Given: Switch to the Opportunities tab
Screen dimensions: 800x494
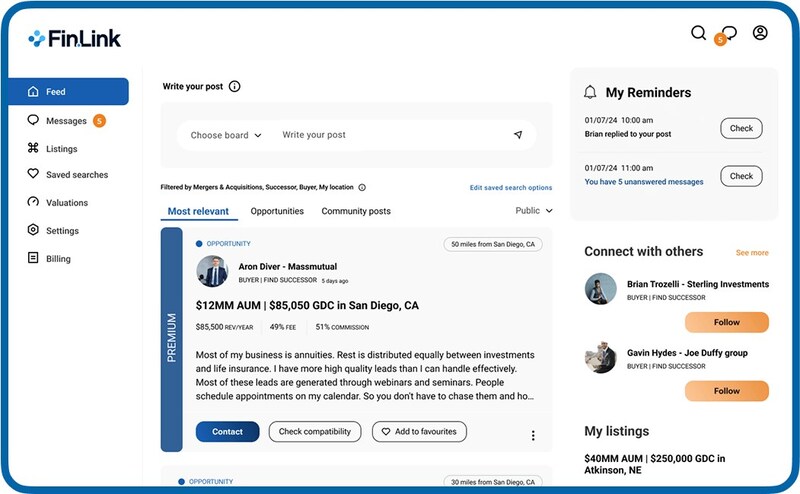Looking at the screenshot, I should pos(277,211).
